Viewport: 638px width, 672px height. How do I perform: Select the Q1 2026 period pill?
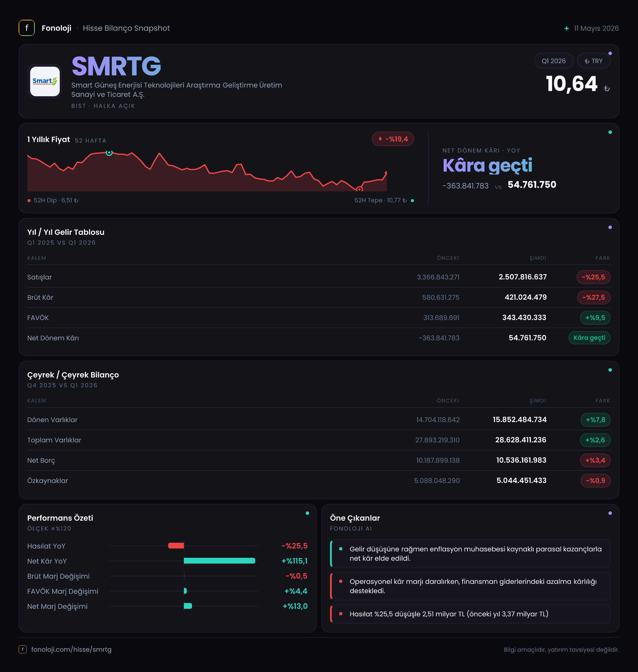[554, 61]
